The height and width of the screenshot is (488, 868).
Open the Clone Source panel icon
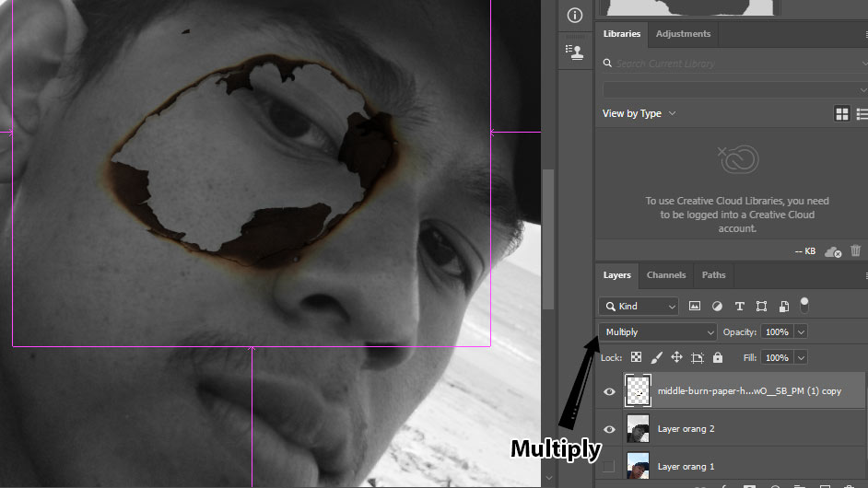[575, 52]
